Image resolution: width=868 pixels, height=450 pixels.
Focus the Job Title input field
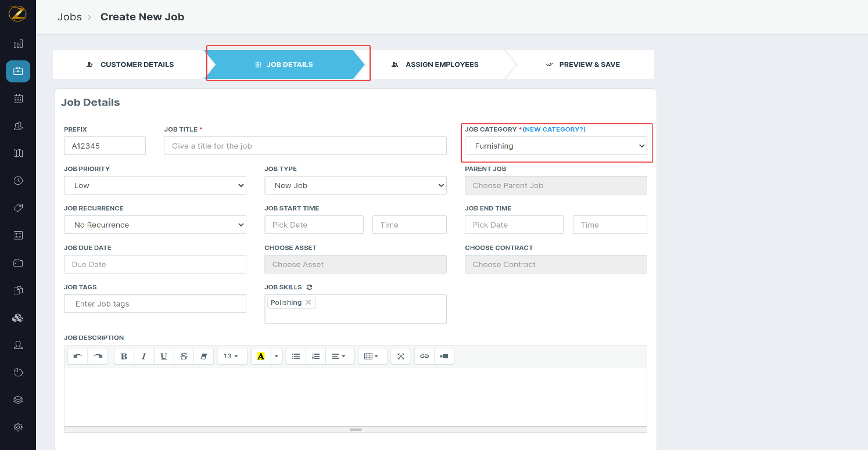[306, 146]
